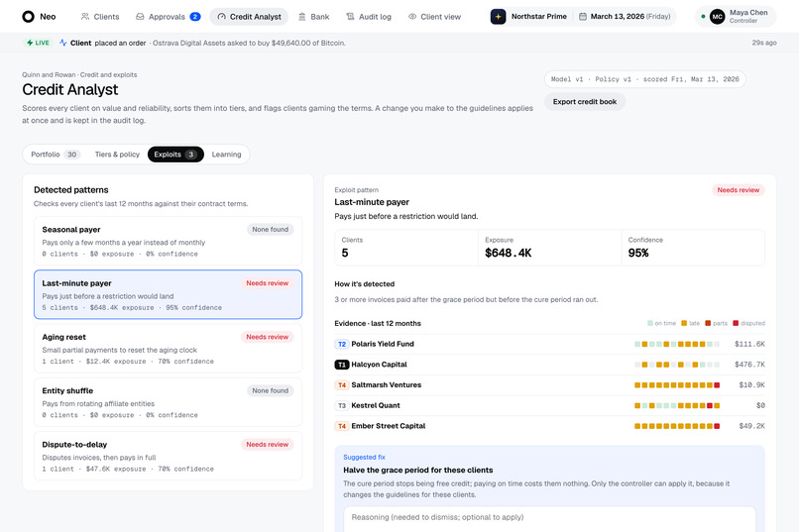Click the LIVE feed indicator
The image size is (799, 532).
tap(39, 43)
